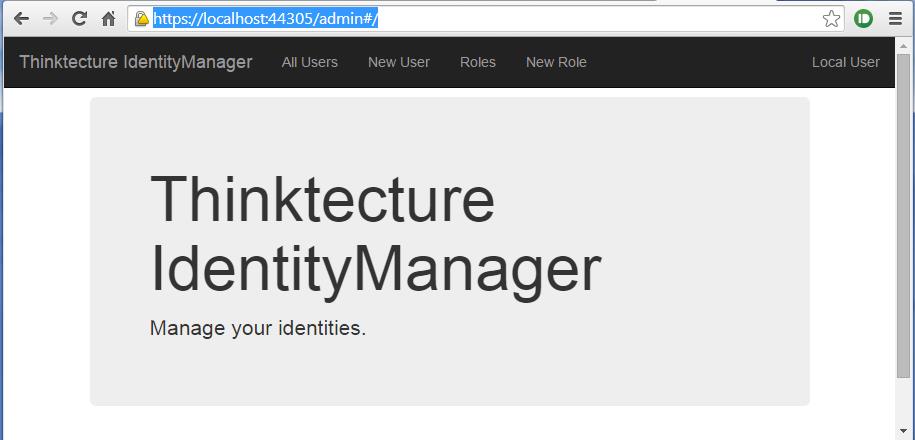Click the scrollbar up arrow
Viewport: 915px width, 440px height.
coord(903,44)
